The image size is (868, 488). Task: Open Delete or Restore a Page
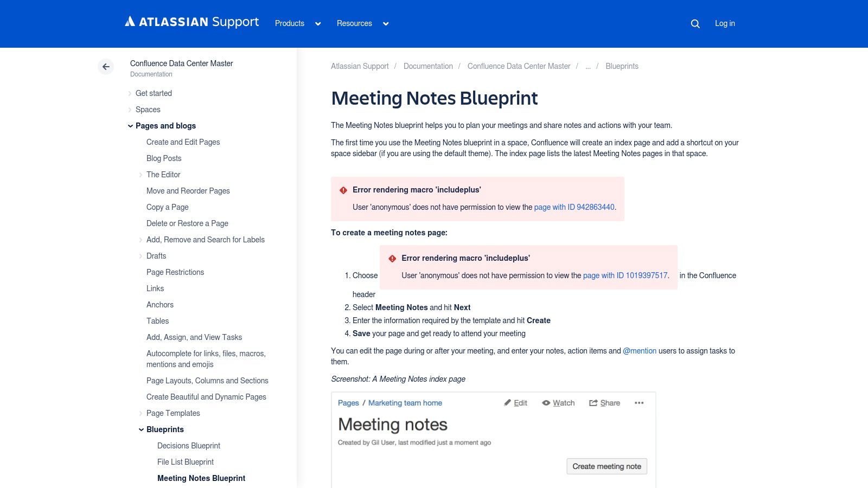click(x=187, y=223)
